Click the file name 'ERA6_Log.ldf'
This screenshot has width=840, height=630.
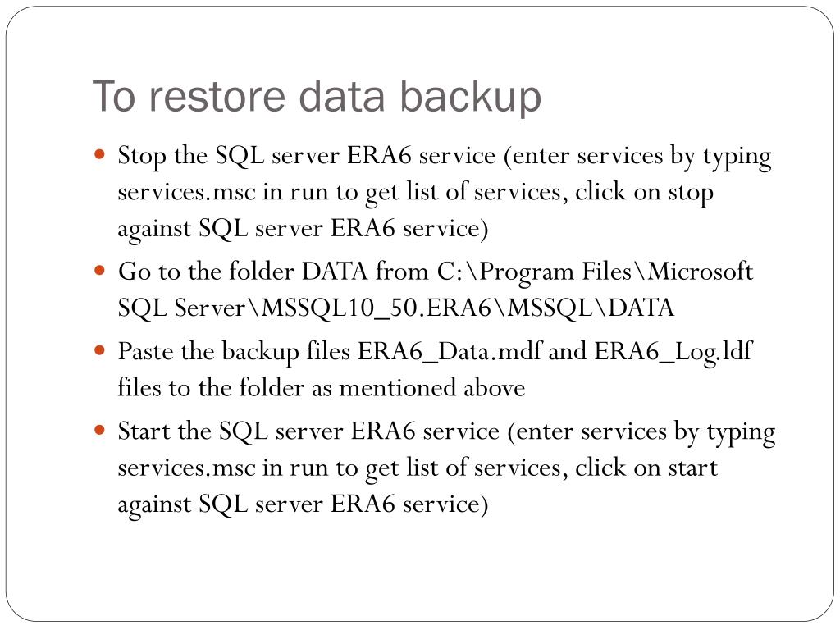coord(673,352)
